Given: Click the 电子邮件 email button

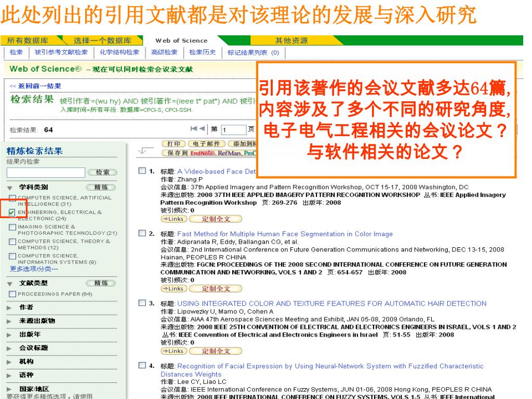Looking at the screenshot, I should pyautogui.click(x=206, y=144).
